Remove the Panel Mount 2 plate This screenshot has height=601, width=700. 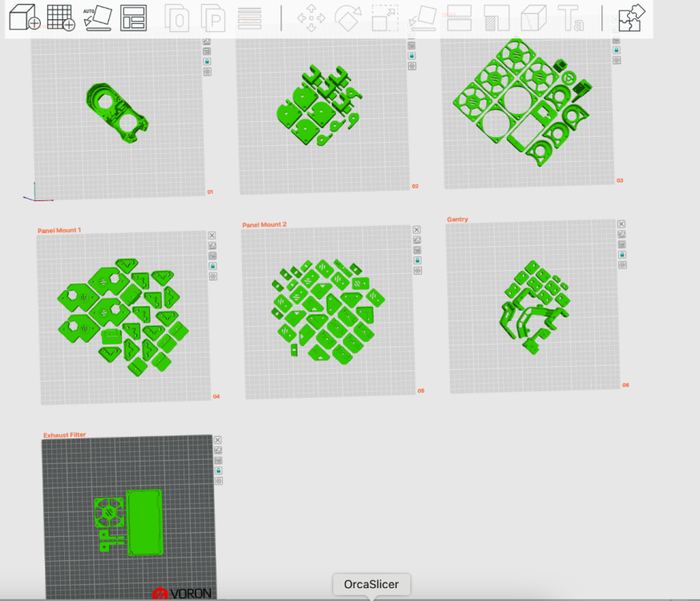(416, 229)
